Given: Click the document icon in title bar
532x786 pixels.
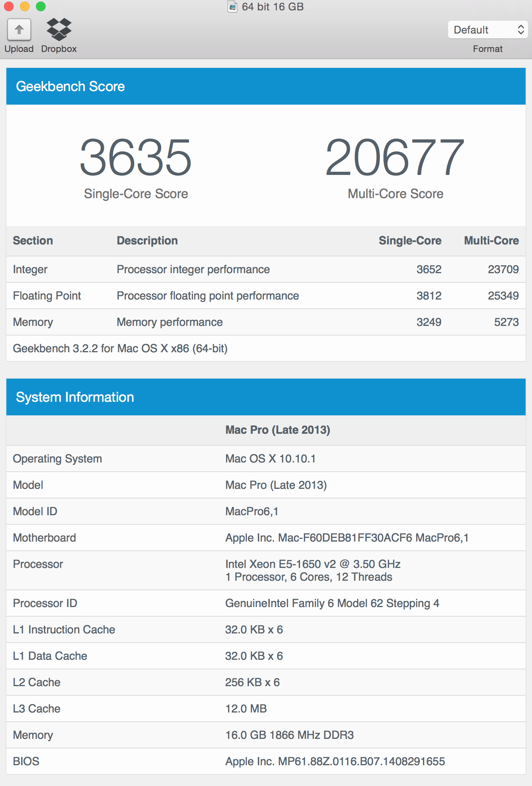Looking at the screenshot, I should (x=232, y=6).
